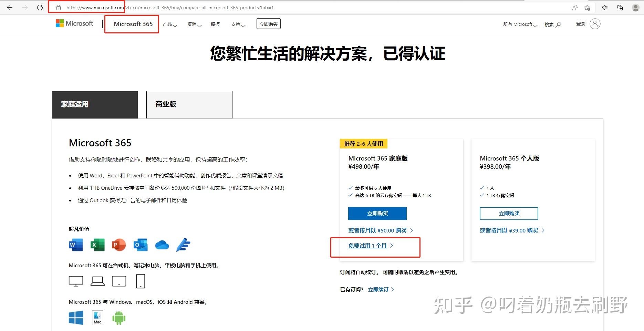
Task: Go back using the browser back arrow
Action: (10, 7)
